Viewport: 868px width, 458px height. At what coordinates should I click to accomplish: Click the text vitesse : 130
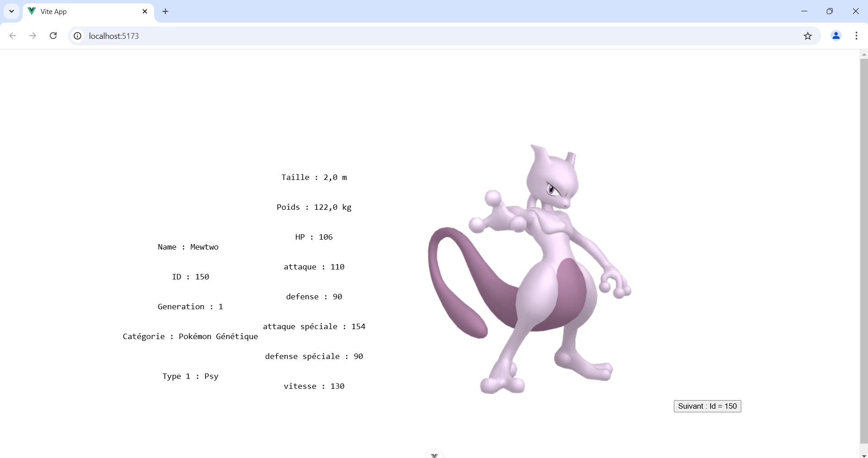(x=314, y=386)
